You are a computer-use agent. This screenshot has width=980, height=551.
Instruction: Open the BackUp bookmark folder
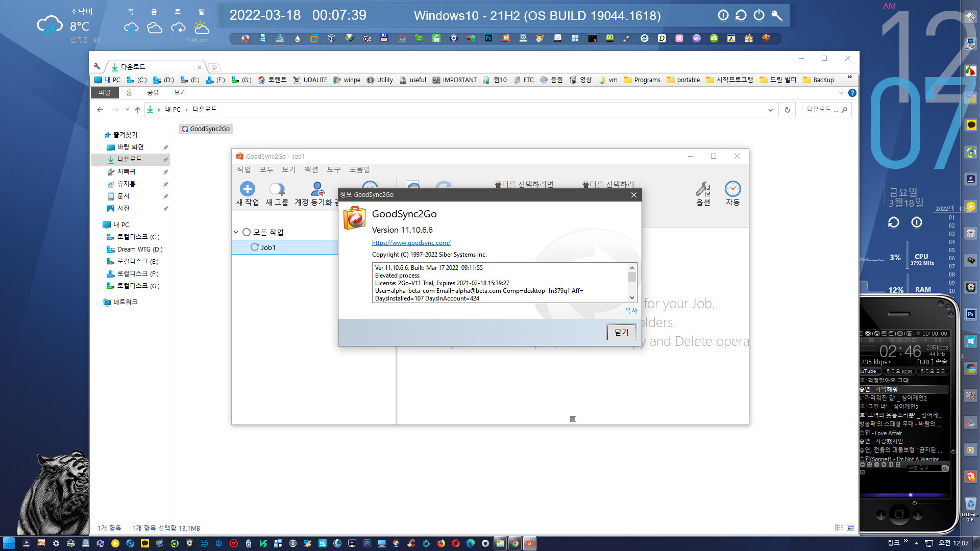tap(818, 80)
